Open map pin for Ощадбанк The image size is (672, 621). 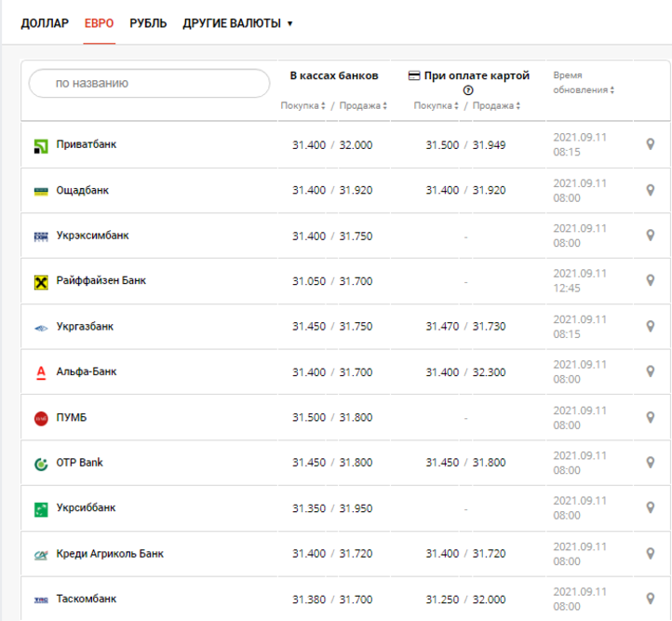point(651,190)
